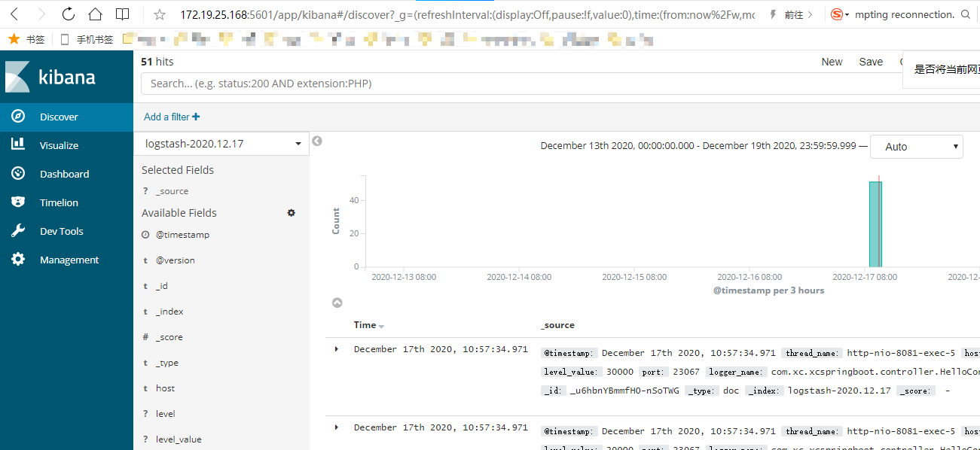980x450 pixels.
Task: Click the histogram bar on 2020-12-17
Action: coord(875,224)
